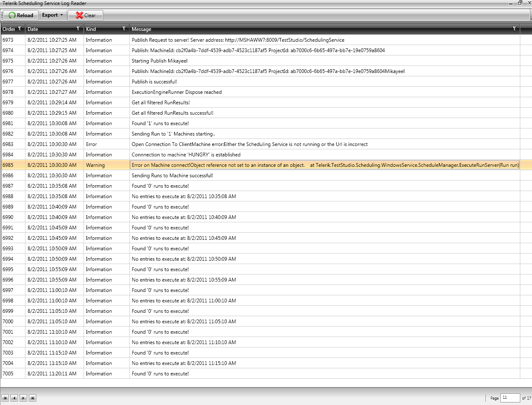Select the Warning row 6985 message
Screen dimensions: 532x405
coord(325,165)
